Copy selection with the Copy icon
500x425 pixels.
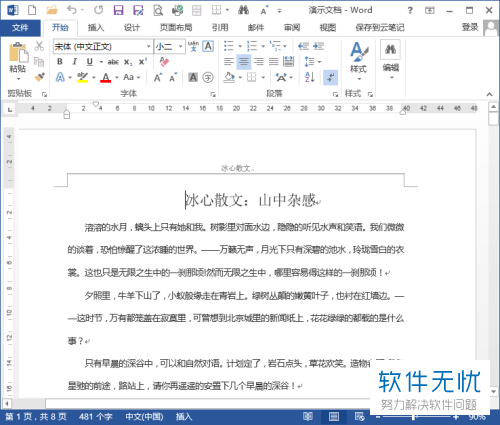click(x=39, y=62)
